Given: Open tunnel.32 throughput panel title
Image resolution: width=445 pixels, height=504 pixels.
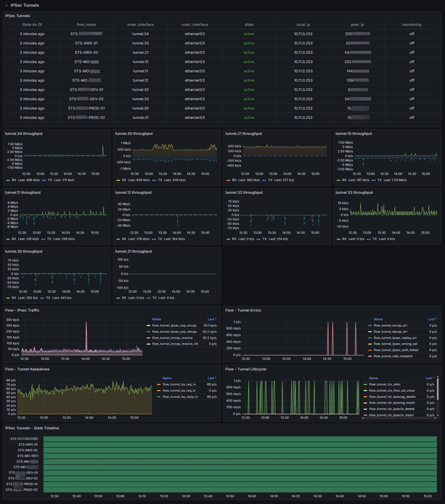Looking at the screenshot, I should pos(244,192).
